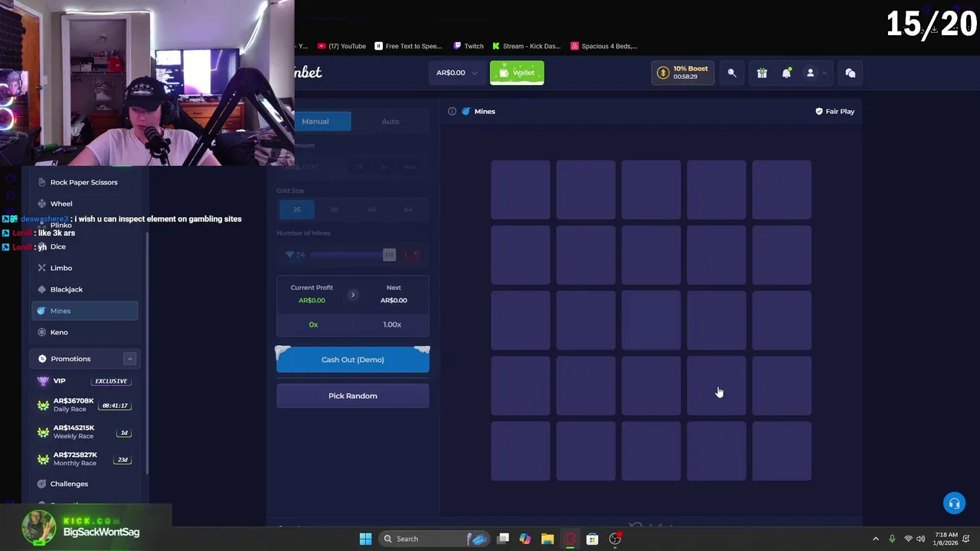980x551 pixels.
Task: Click the arrow between Current Profit and Next
Action: tap(353, 294)
